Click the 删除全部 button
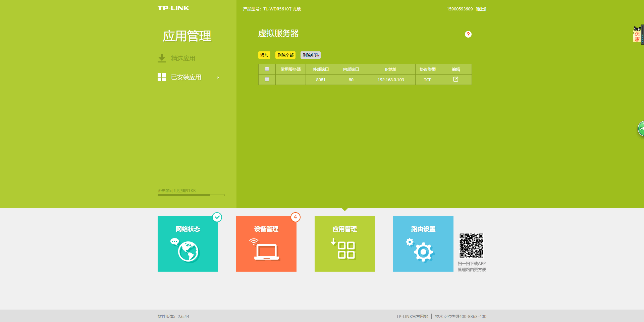Screen dimensions: 644x322 [285, 55]
